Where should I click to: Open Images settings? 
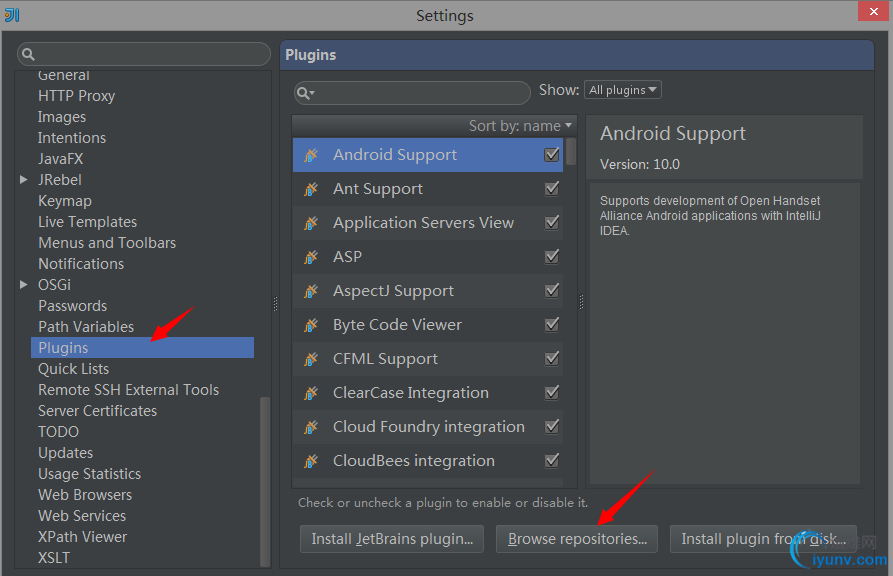tap(62, 117)
